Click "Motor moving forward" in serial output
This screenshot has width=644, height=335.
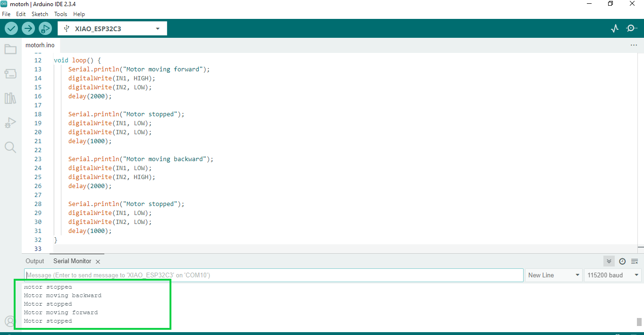pyautogui.click(x=61, y=312)
